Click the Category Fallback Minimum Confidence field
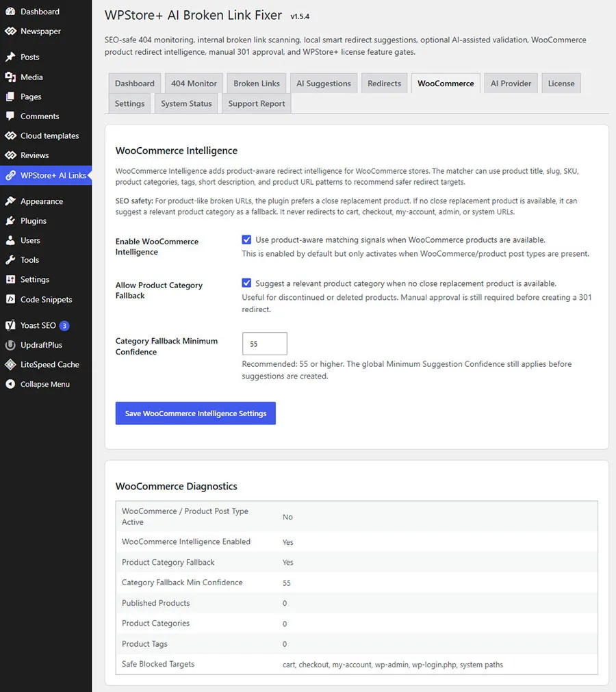 coord(265,344)
